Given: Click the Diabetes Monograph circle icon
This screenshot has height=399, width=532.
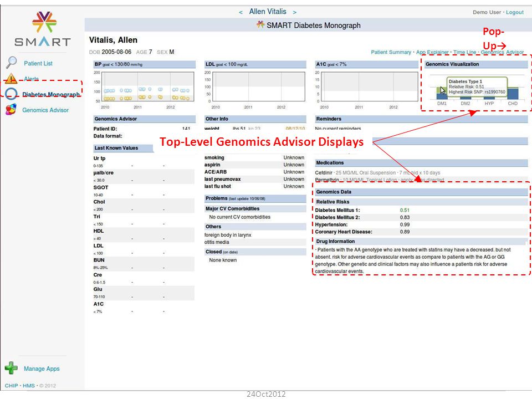Looking at the screenshot, I should (x=11, y=94).
